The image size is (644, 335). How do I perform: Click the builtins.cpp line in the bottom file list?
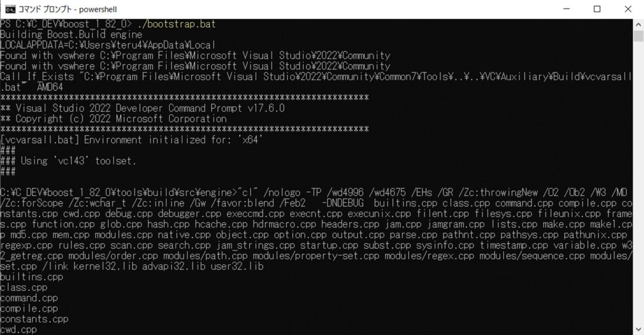coord(31,277)
